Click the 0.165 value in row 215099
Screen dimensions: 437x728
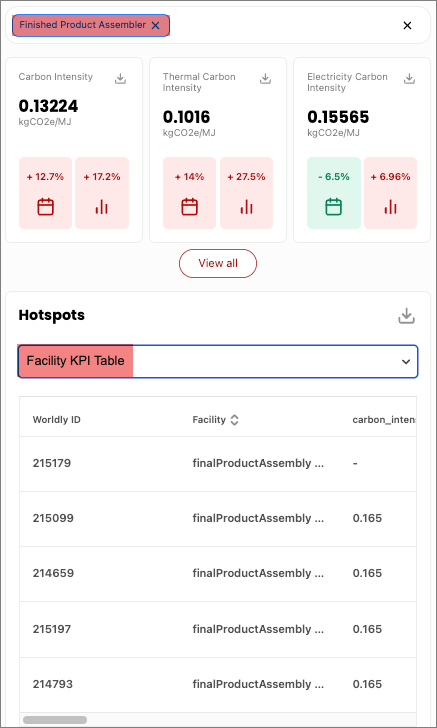367,518
